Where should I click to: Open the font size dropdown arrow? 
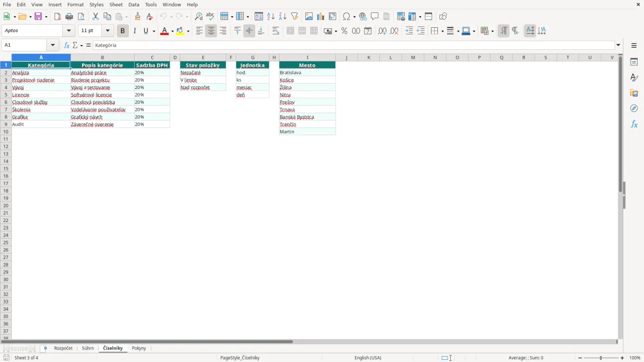(x=107, y=31)
